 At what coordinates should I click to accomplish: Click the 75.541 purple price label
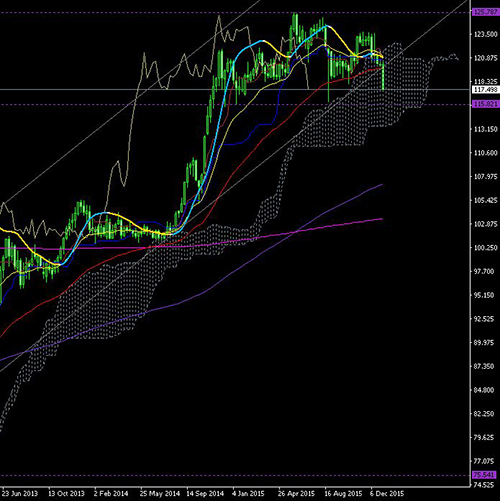[x=484, y=474]
